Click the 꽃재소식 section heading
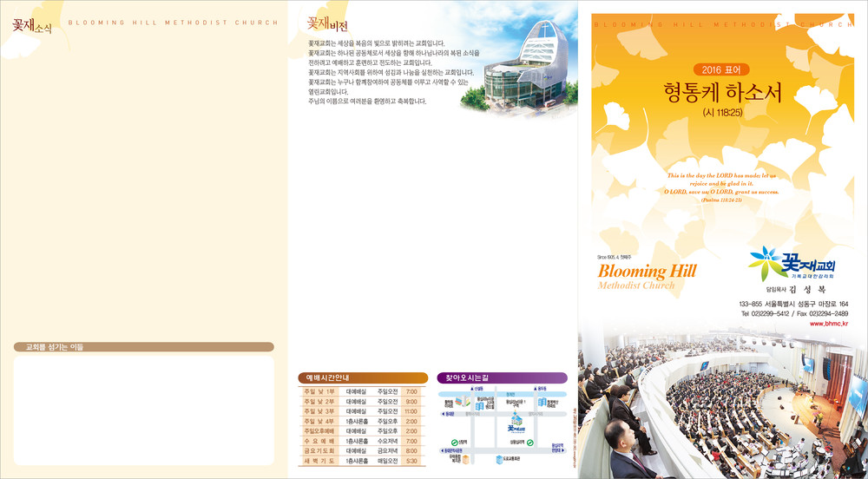Viewport: 868px width, 479px height. [x=31, y=26]
